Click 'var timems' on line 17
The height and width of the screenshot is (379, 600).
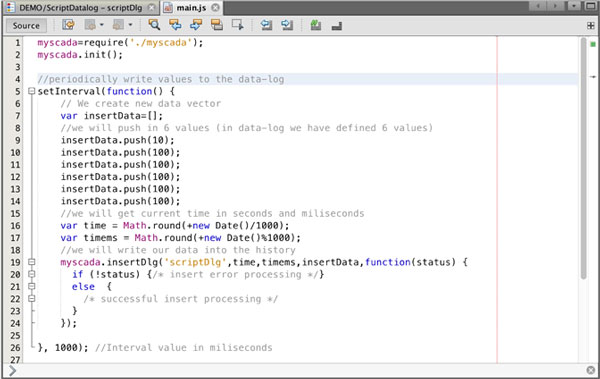tap(89, 238)
